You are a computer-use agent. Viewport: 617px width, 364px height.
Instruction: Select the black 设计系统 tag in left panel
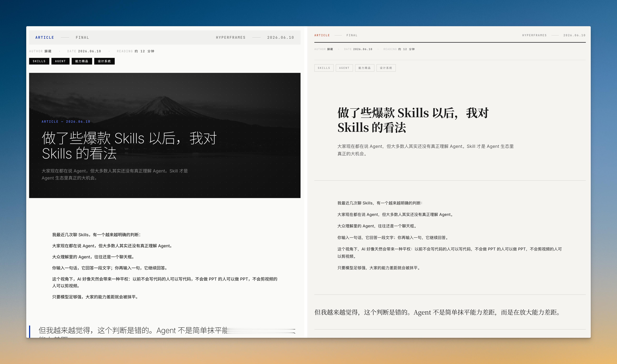pos(104,61)
